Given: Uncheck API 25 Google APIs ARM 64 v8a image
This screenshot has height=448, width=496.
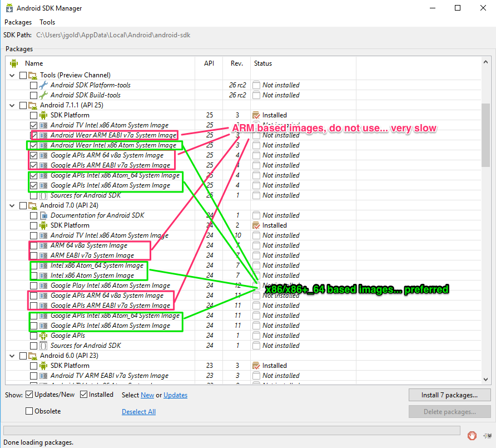Looking at the screenshot, I should 33,155.
